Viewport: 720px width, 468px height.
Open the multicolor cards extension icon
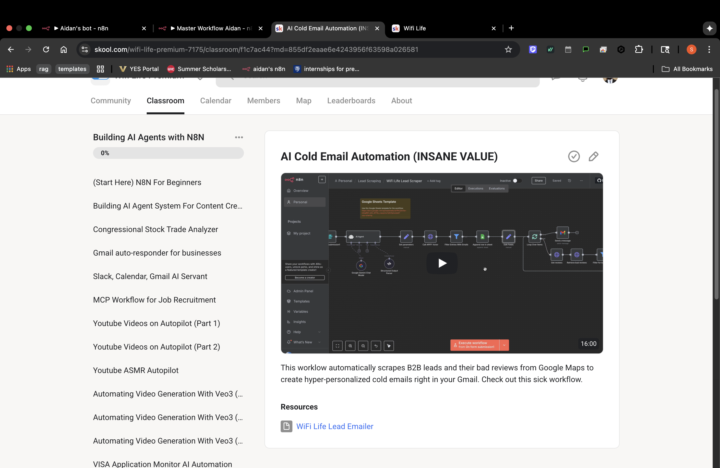point(603,50)
